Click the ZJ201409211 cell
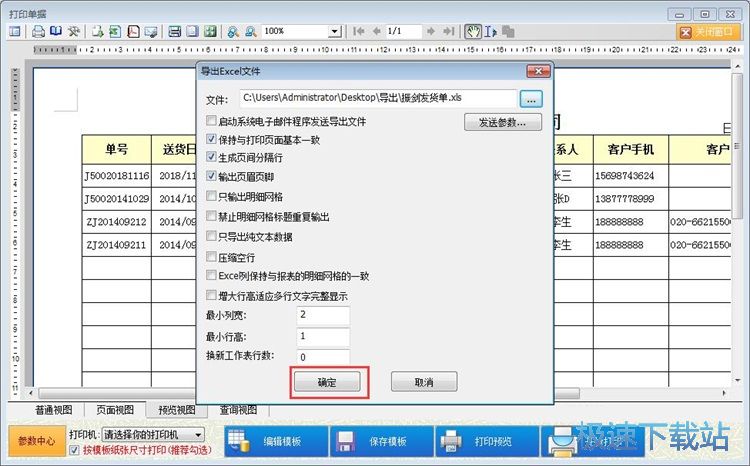750x466 pixels. pyautogui.click(x=117, y=245)
